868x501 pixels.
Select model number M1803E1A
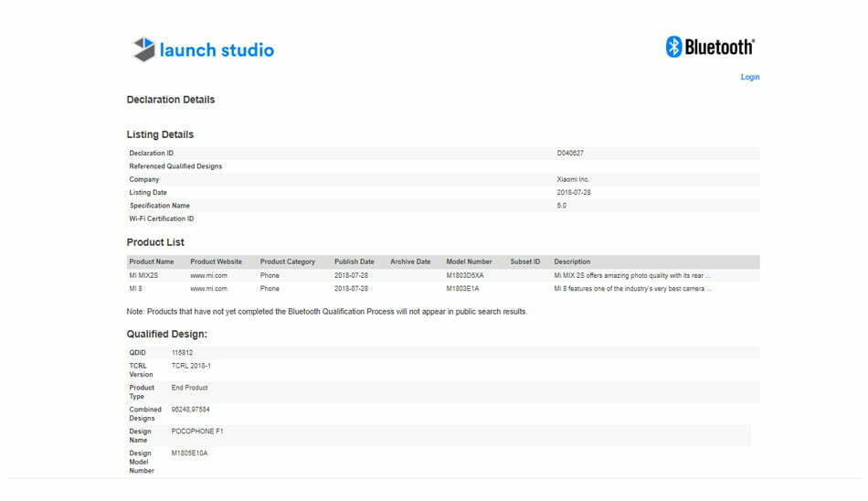point(463,289)
